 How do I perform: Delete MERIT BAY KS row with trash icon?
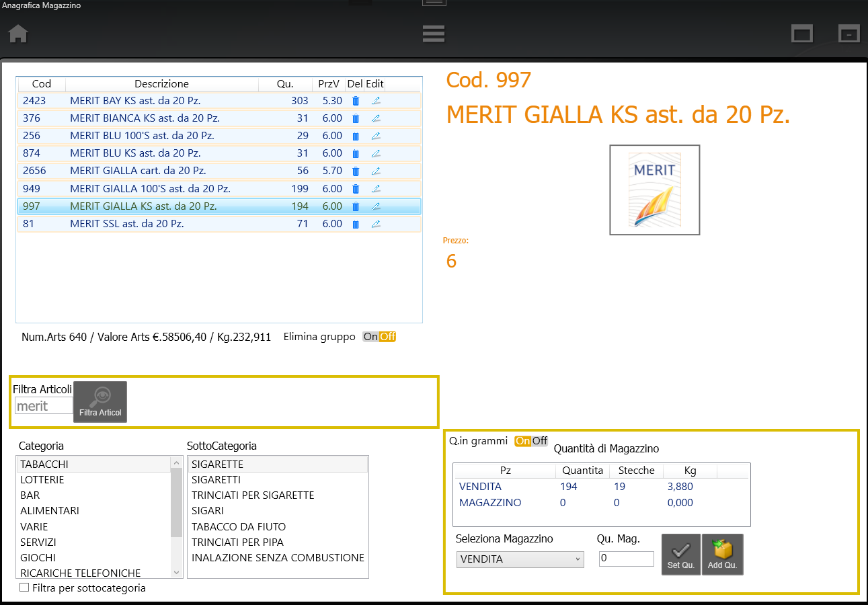pyautogui.click(x=356, y=101)
